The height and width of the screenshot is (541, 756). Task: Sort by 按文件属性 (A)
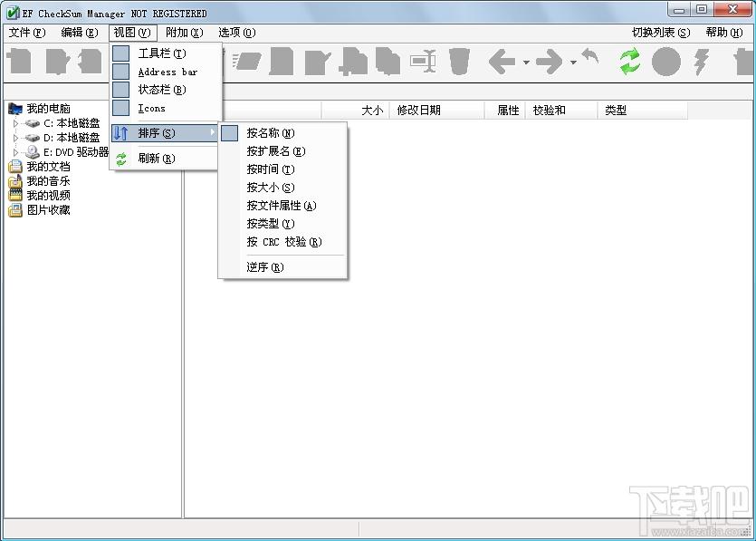(x=283, y=206)
